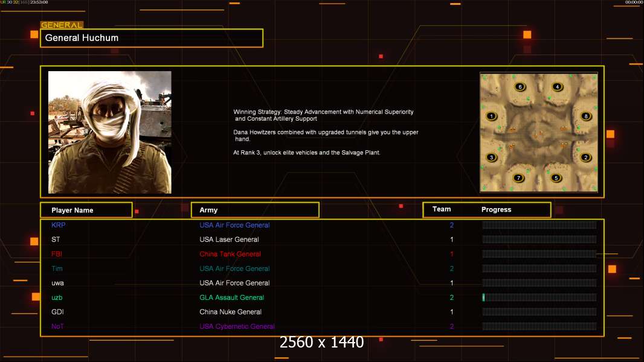Select player ST in the list
The height and width of the screenshot is (362, 644).
coord(56,240)
